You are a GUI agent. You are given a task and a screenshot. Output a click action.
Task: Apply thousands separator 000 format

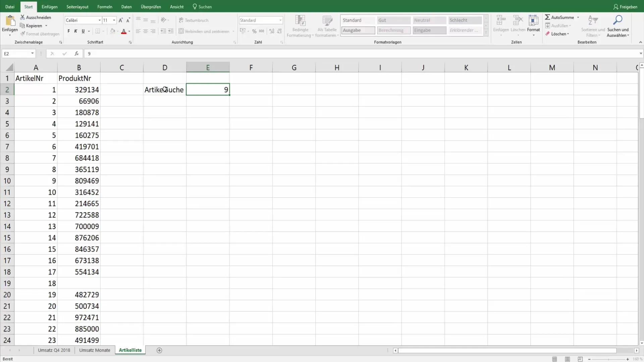[262, 31]
